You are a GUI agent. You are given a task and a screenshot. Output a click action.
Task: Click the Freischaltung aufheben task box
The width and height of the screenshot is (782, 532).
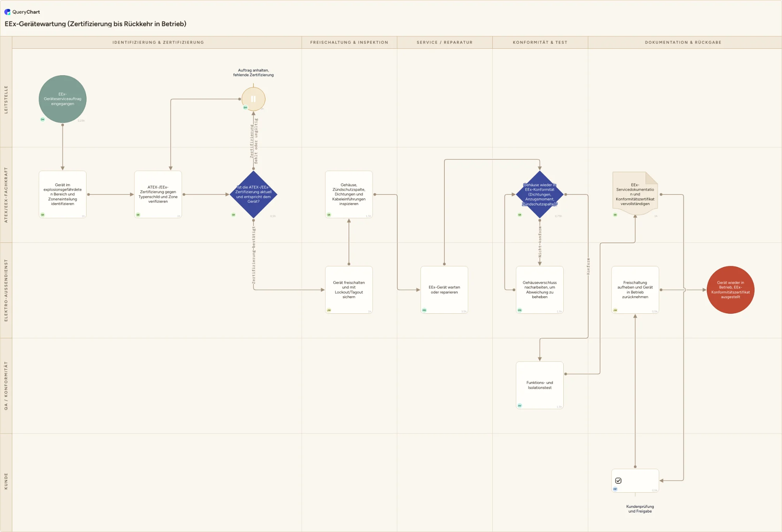coord(635,290)
